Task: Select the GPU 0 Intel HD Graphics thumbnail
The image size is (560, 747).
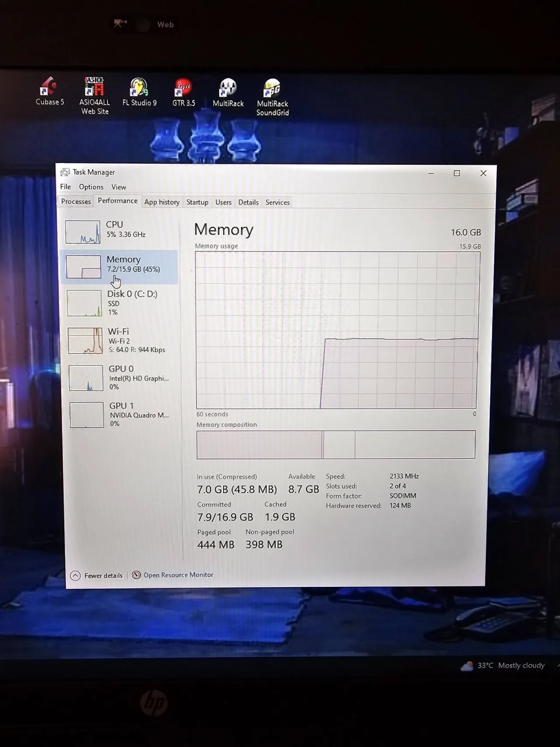Action: (x=86, y=378)
